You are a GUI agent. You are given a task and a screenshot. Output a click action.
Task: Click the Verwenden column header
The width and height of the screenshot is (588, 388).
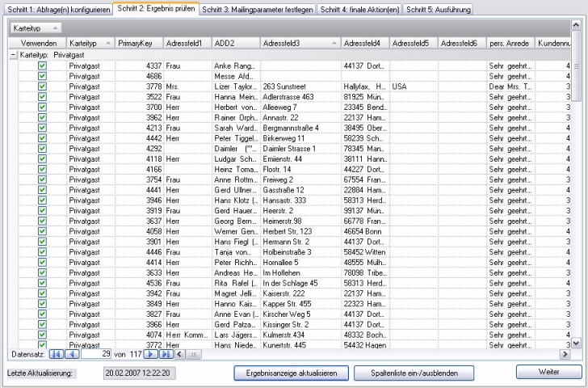tap(38, 43)
